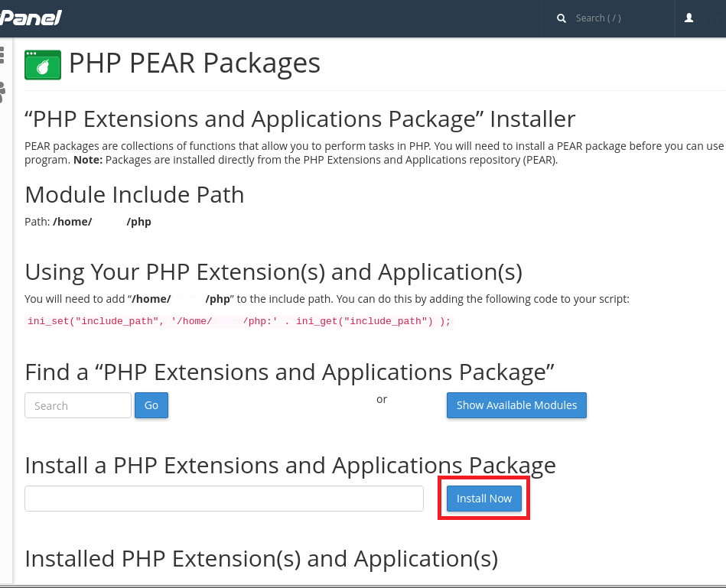This screenshot has height=588, width=726.
Task: Click the PHP PEAR Packages heading
Action: [194, 63]
